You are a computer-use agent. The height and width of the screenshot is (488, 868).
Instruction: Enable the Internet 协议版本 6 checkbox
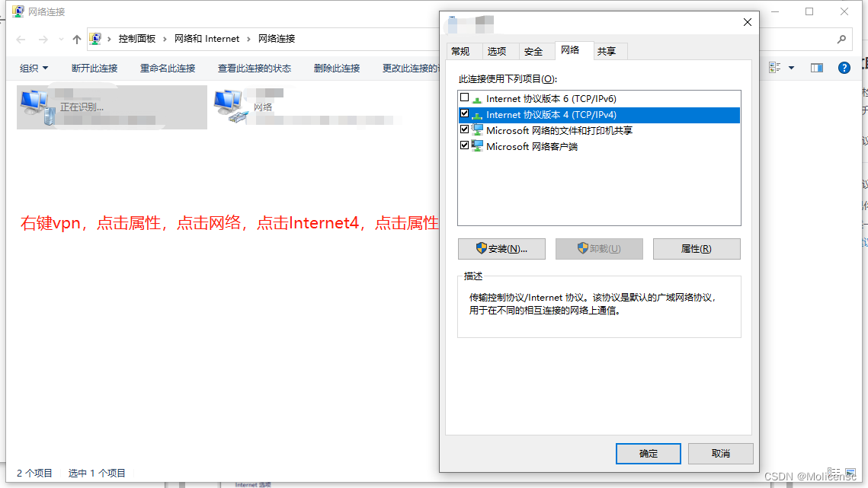click(464, 97)
